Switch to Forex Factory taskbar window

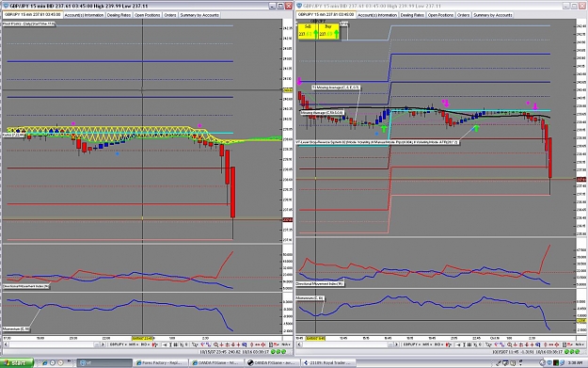click(160, 362)
